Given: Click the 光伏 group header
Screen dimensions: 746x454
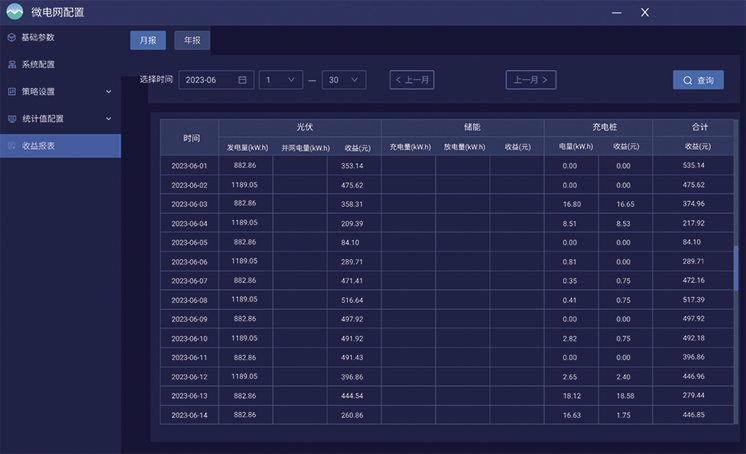Looking at the screenshot, I should point(300,128).
